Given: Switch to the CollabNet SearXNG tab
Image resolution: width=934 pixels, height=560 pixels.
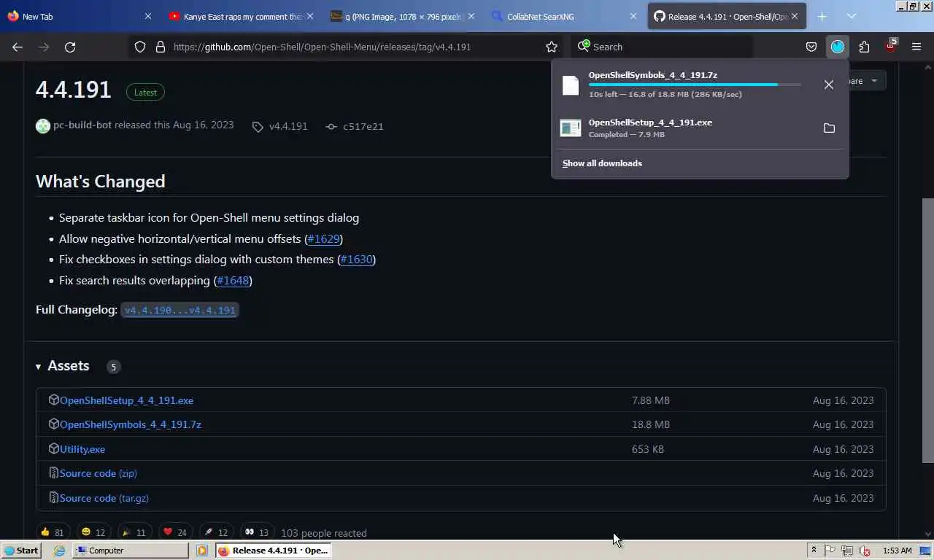Looking at the screenshot, I should 563,16.
